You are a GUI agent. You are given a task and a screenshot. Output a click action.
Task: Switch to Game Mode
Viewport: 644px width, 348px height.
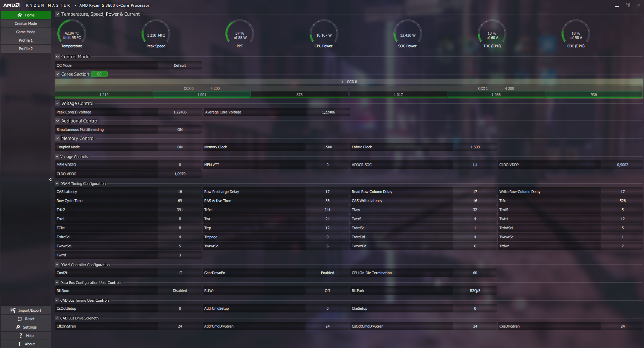coord(26,32)
